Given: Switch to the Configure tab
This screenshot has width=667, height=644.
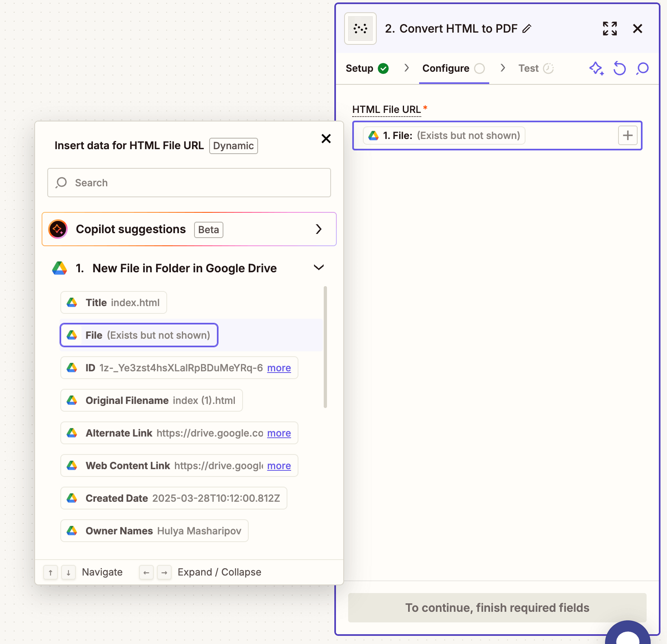Looking at the screenshot, I should (x=446, y=68).
